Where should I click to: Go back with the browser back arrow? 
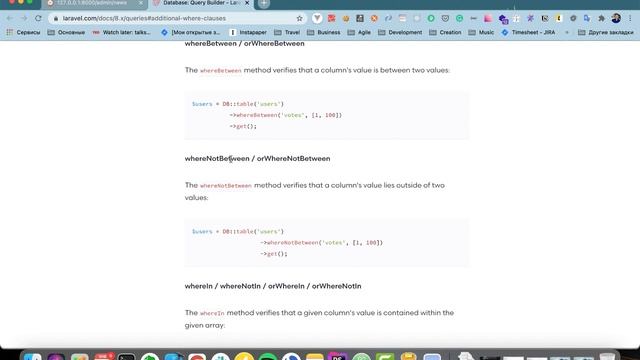[x=9, y=18]
